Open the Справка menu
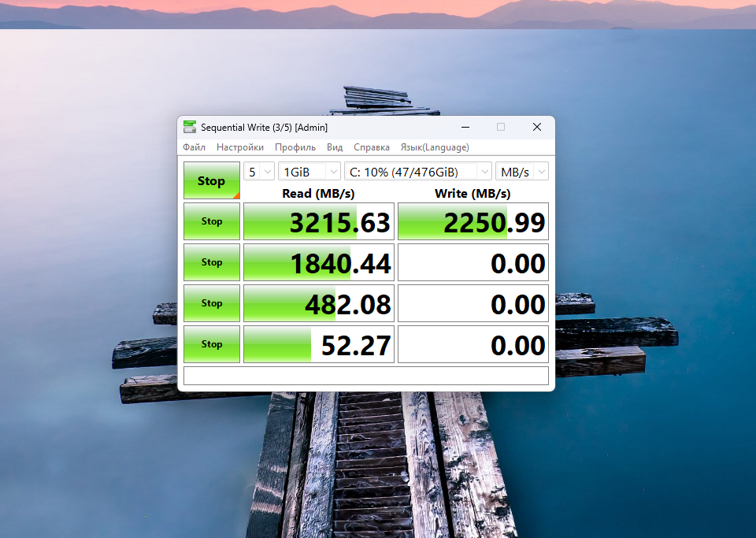The image size is (756, 538). 372,147
